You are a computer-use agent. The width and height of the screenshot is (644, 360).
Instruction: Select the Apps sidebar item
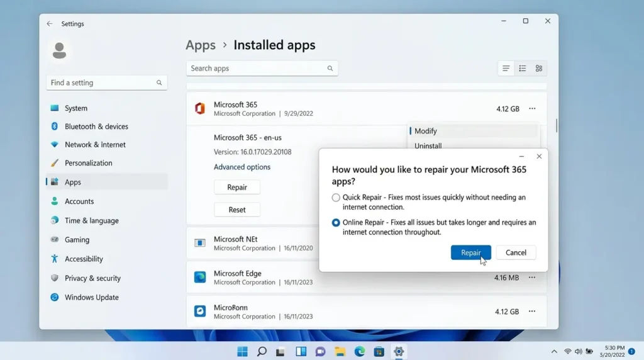107,182
